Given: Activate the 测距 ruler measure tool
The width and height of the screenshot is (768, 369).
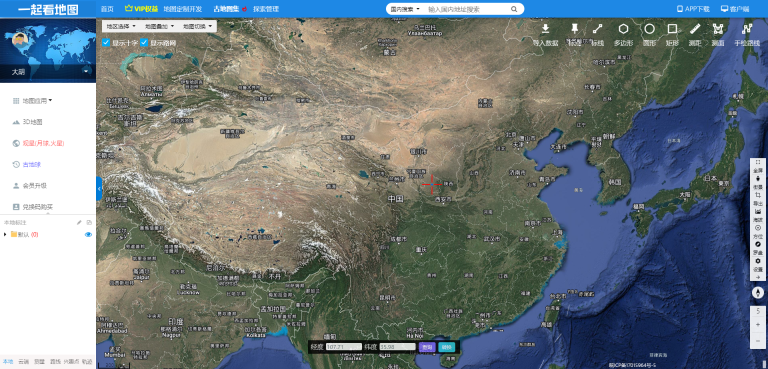Looking at the screenshot, I should [695, 35].
